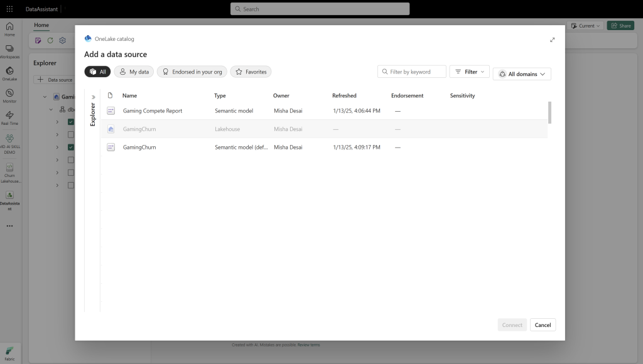Click the GamingChurn semantic model row icon
643x364 pixels.
pyautogui.click(x=111, y=147)
